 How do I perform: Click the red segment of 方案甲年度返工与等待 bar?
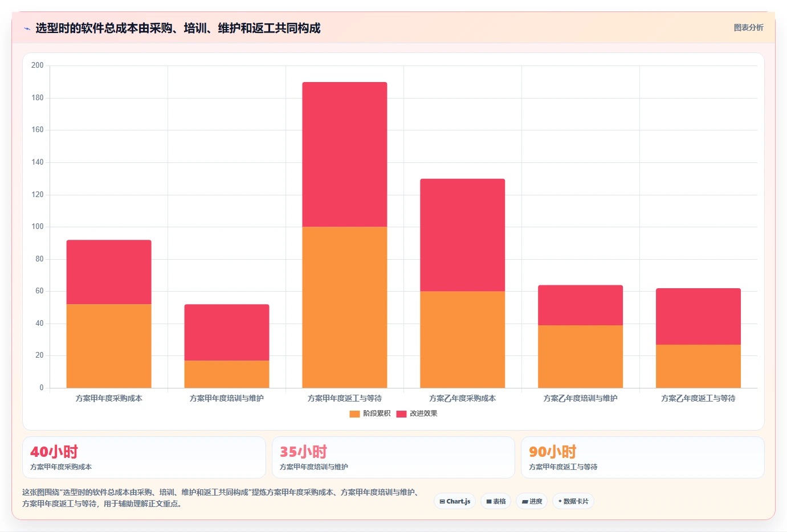pos(345,154)
